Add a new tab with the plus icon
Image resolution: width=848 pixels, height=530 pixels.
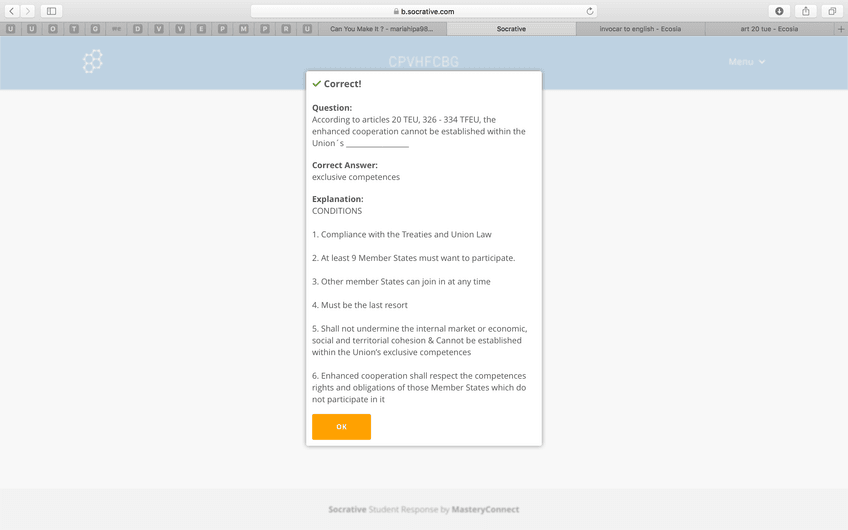click(x=841, y=29)
